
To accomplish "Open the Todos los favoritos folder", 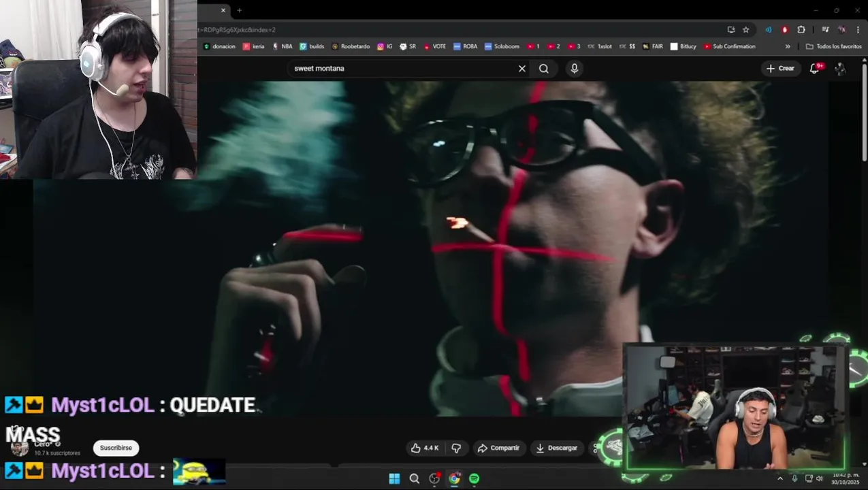I will 834,46.
